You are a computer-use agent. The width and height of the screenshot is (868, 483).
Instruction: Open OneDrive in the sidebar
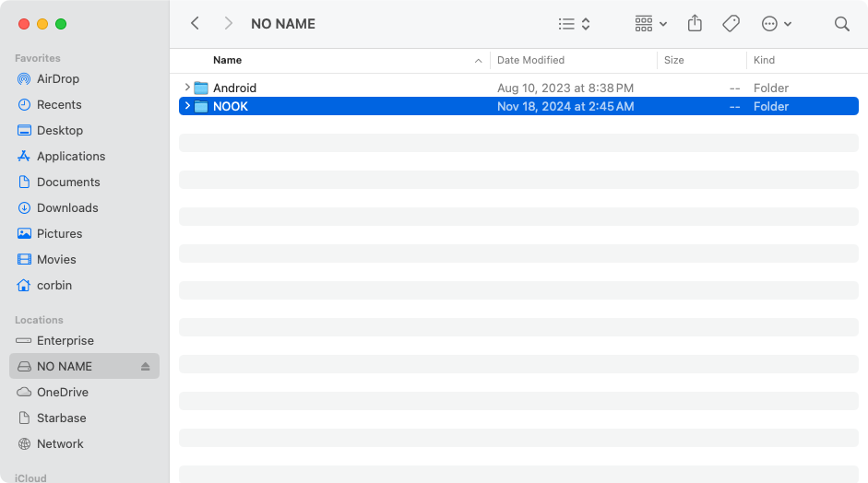click(x=63, y=393)
